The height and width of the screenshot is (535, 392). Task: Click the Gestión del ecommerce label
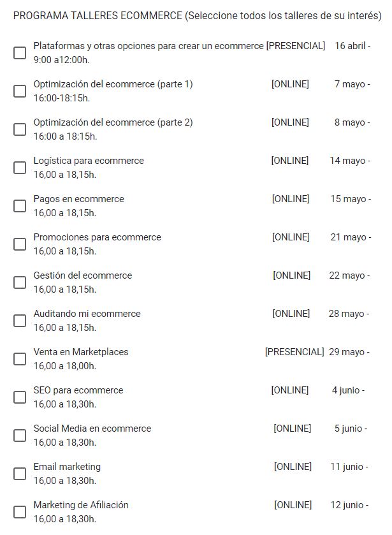point(83,275)
